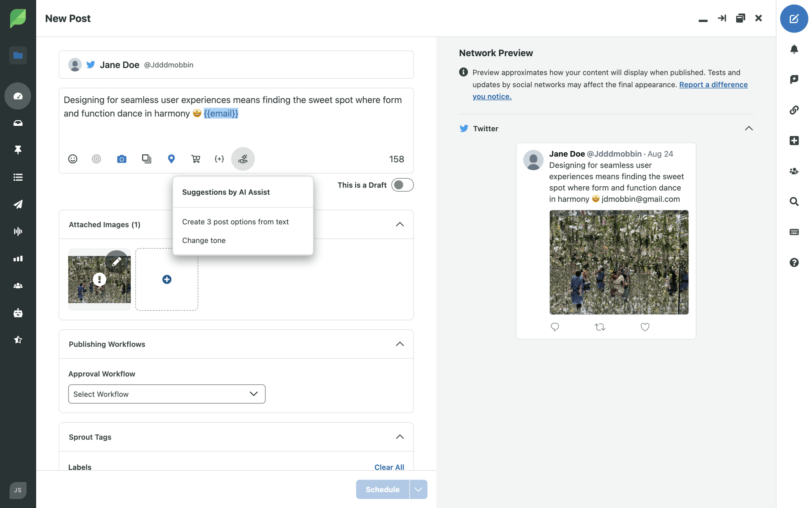Screen dimensions: 812x508
Task: Open the star reviews icon
Action: click(x=18, y=340)
